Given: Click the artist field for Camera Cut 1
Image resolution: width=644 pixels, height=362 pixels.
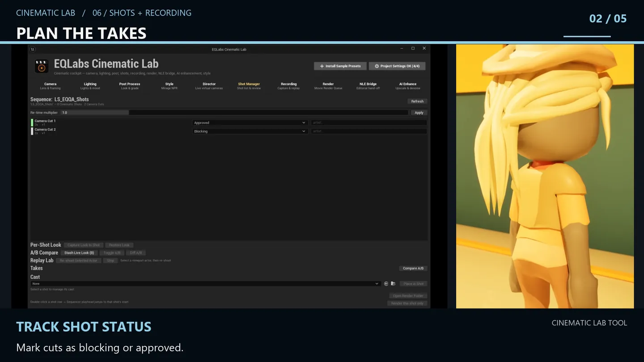Looking at the screenshot, I should click(369, 123).
